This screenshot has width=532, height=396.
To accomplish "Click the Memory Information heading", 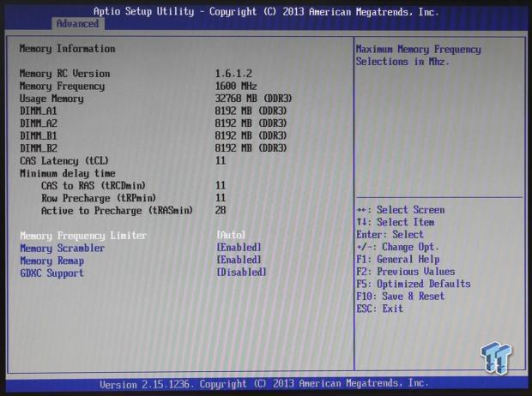I will [67, 49].
